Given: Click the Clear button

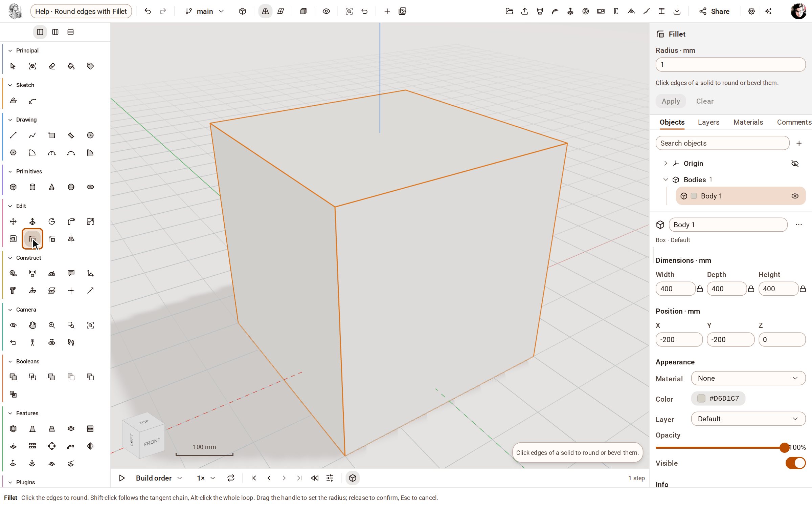Looking at the screenshot, I should 704,101.
